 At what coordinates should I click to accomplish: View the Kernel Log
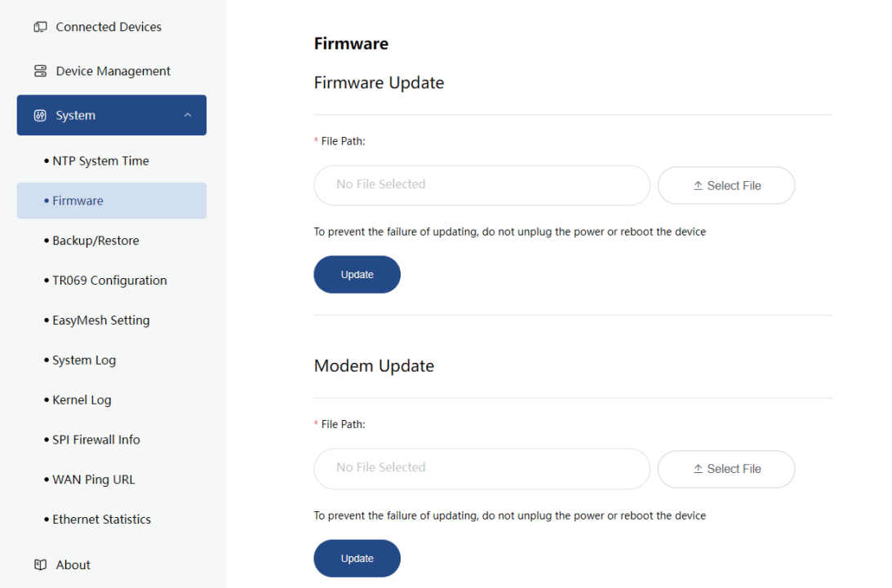82,400
